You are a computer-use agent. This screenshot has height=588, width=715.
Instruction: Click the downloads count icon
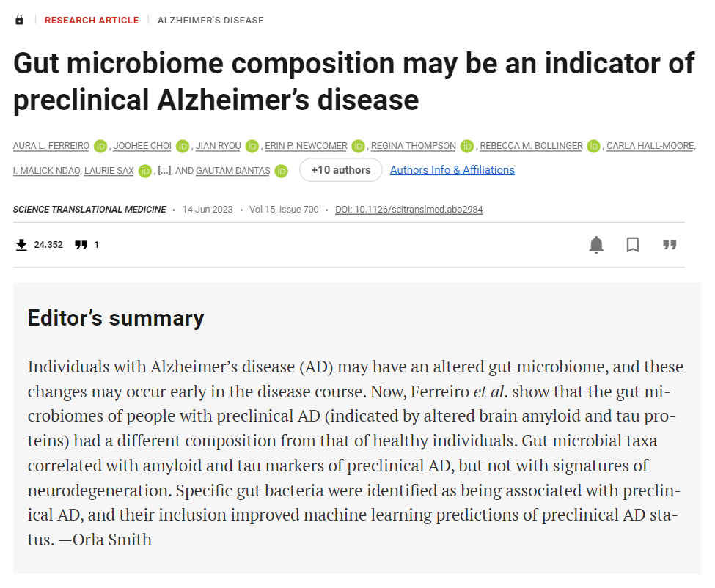[x=21, y=245]
